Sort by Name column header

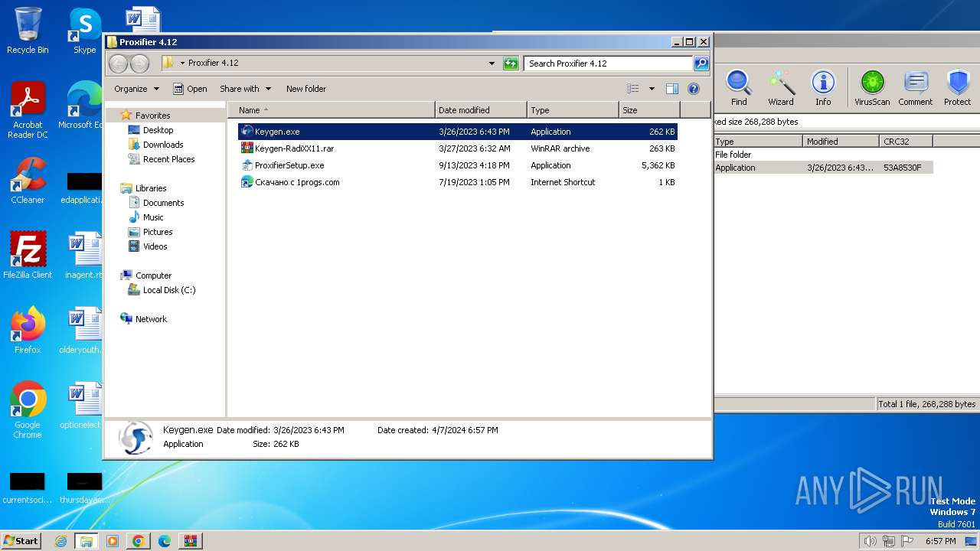(x=331, y=110)
